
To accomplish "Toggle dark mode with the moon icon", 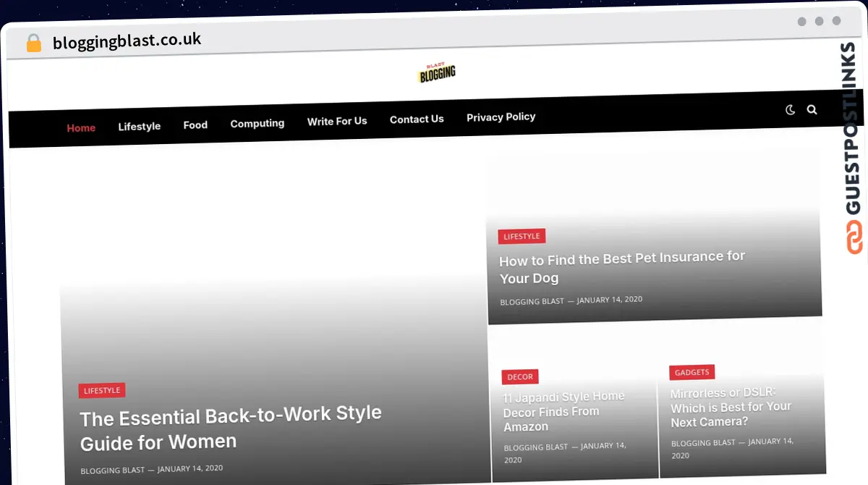I will pyautogui.click(x=790, y=110).
